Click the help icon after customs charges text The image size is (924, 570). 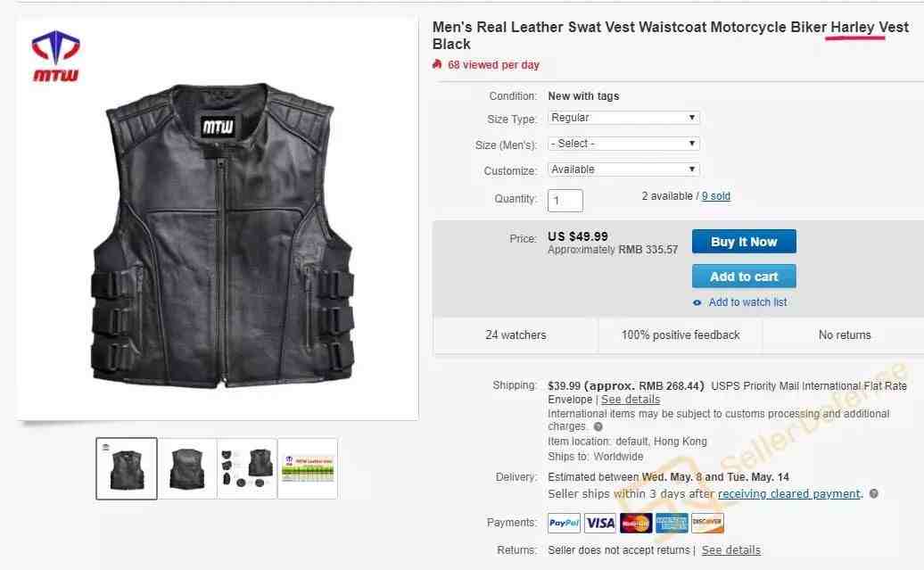tap(598, 426)
